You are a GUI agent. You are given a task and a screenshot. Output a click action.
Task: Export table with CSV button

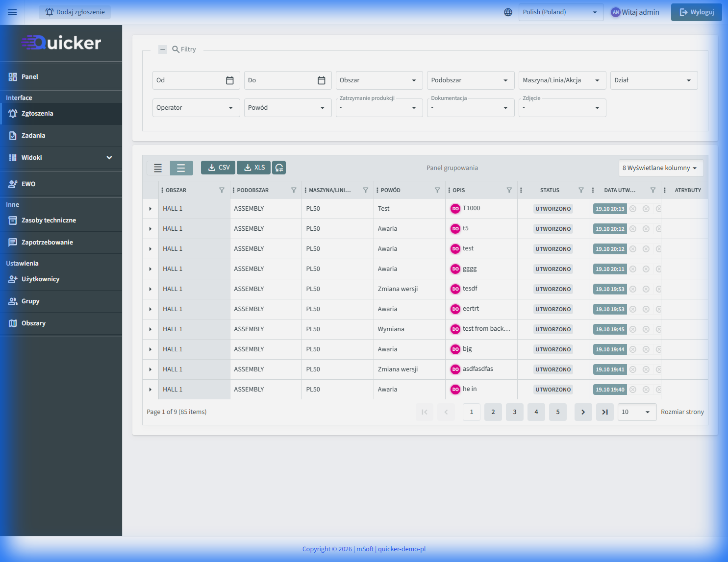(218, 168)
